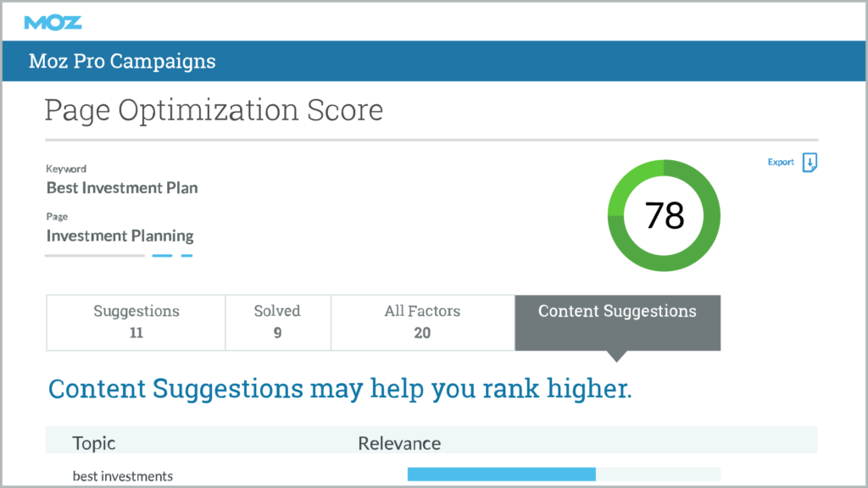The height and width of the screenshot is (488, 868).
Task: Click the Relevance column header
Action: click(398, 443)
